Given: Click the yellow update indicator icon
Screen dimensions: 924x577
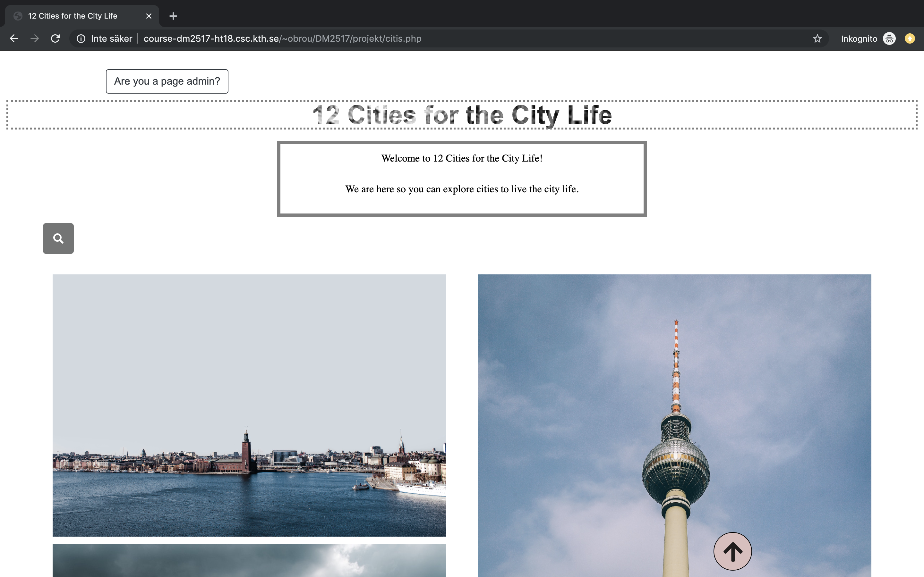Looking at the screenshot, I should [910, 38].
